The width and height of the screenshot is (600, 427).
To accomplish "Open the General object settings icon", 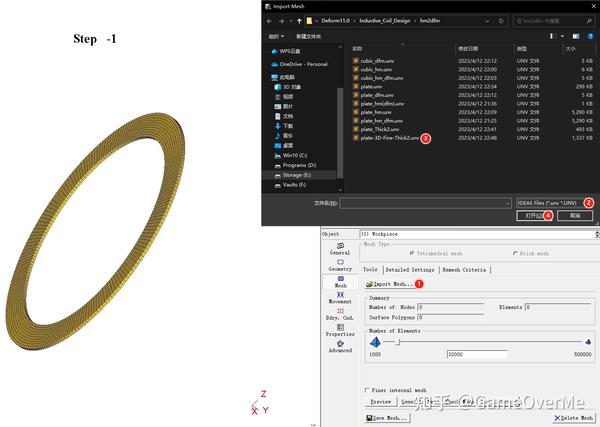I will [340, 245].
